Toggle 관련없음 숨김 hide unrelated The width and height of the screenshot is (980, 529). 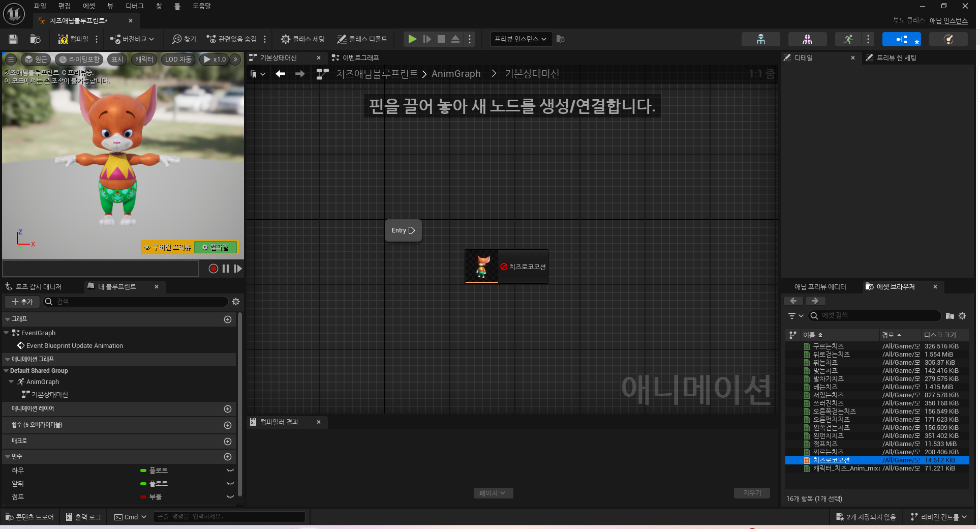pos(231,39)
